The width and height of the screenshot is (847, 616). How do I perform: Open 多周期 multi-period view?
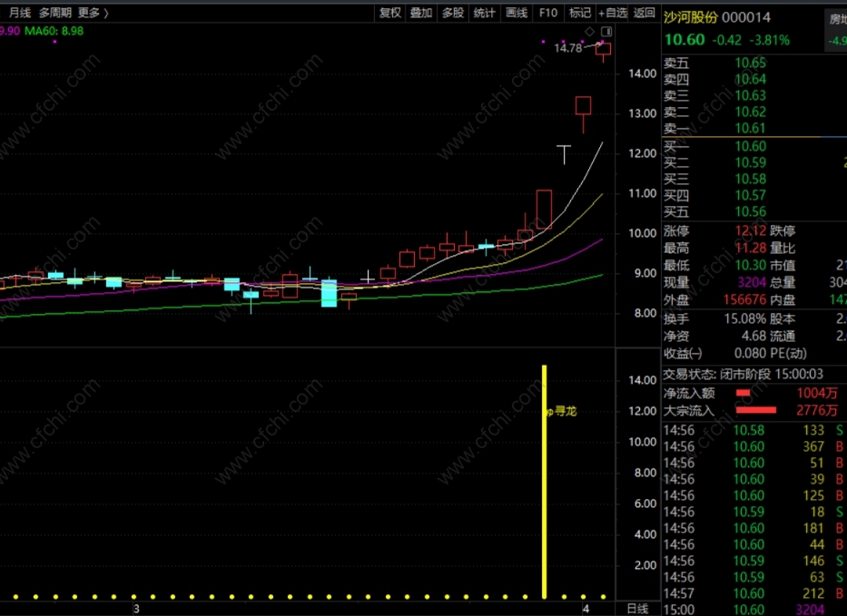click(x=55, y=13)
